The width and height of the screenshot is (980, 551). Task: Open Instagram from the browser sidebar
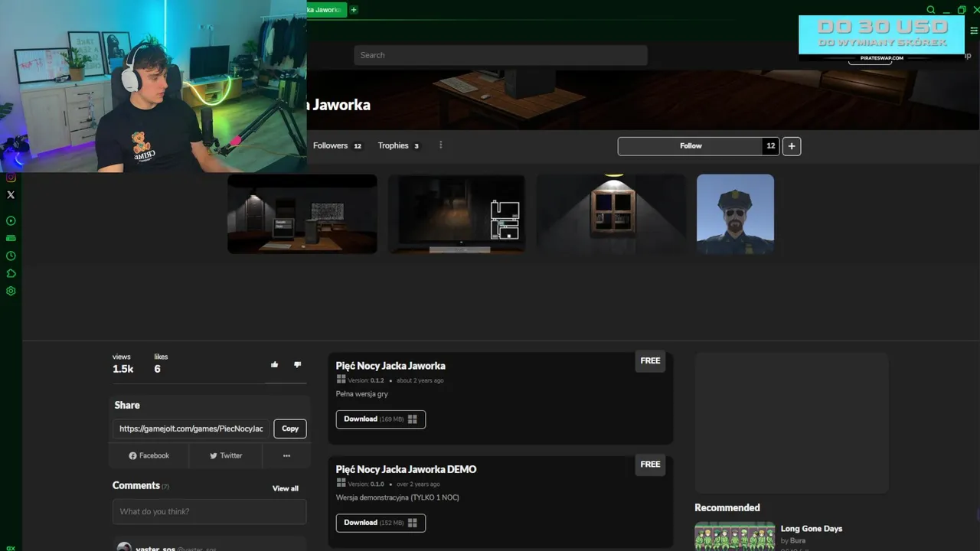point(11,178)
